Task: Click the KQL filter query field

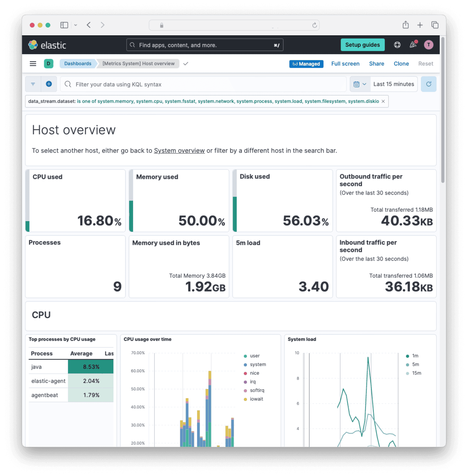Action: tap(203, 84)
